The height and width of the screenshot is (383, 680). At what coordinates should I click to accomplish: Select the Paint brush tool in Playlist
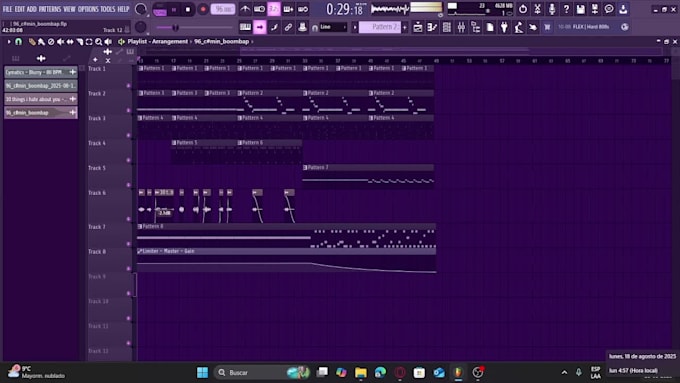tap(41, 42)
